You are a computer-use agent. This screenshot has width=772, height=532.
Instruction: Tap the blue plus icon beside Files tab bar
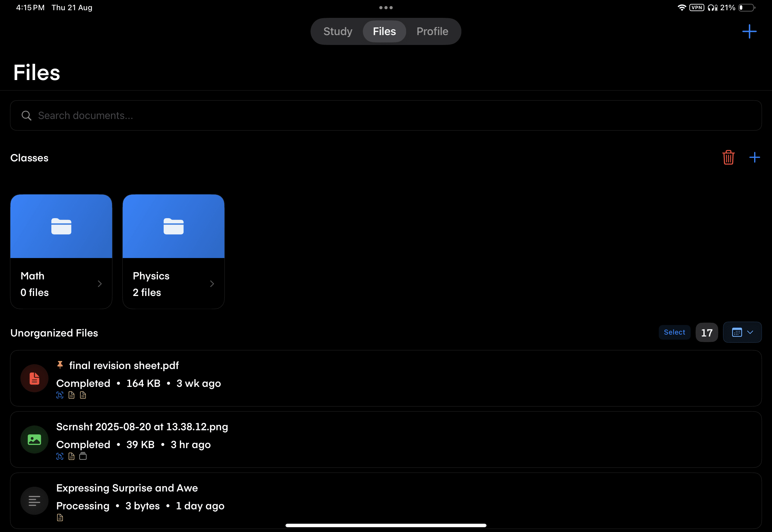749,31
